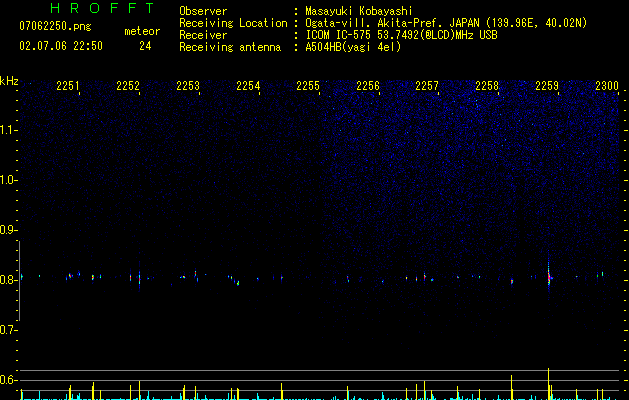Click observer name Masayuki Kobayashi

(359, 11)
